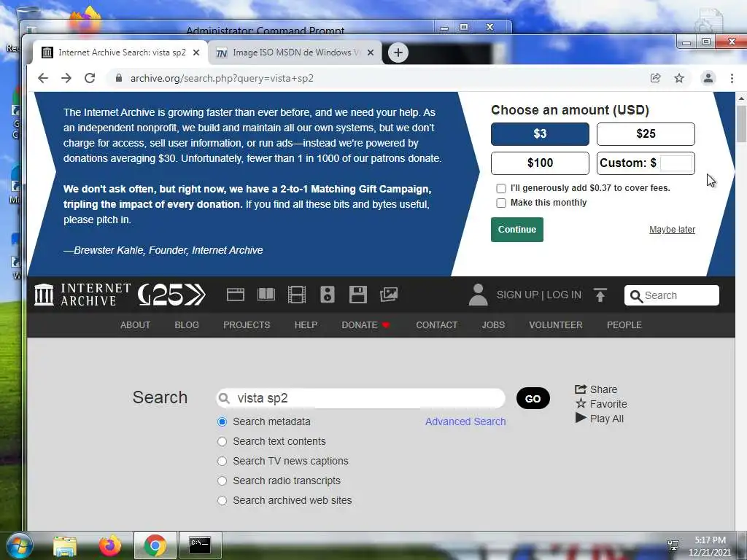Click the SIGN UP link
The width and height of the screenshot is (747, 560).
coord(517,295)
